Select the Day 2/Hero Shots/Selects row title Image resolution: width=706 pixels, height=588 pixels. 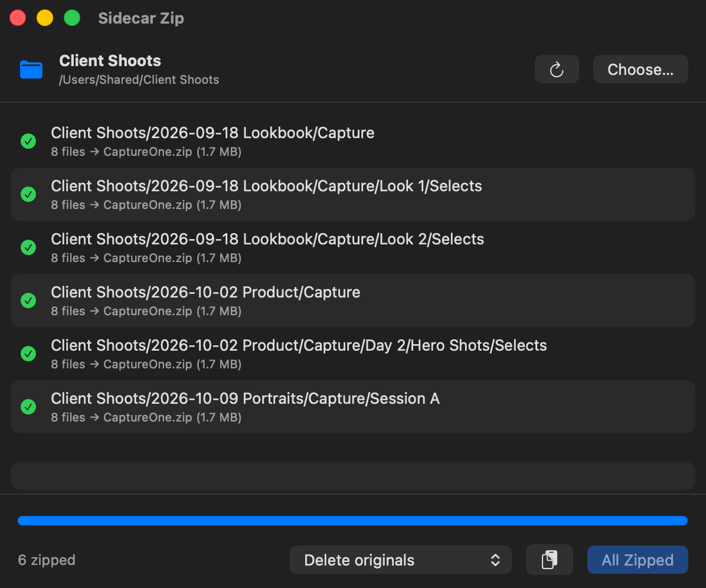[299, 345]
